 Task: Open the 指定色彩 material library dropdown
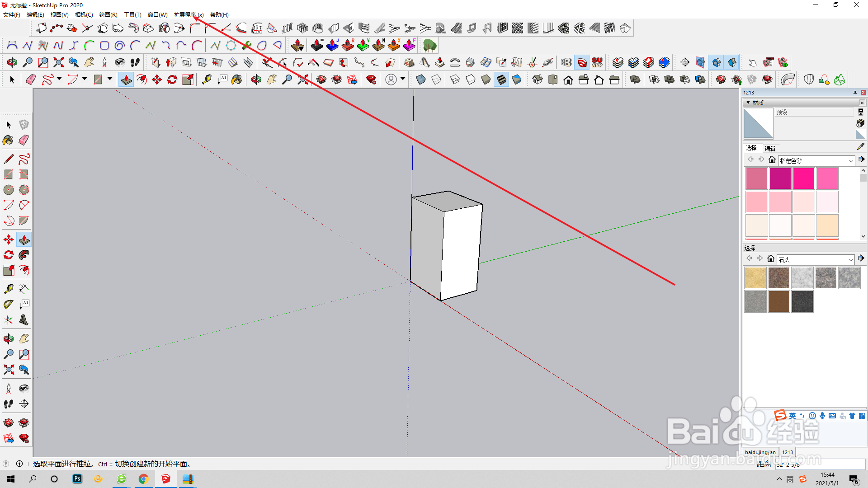pyautogui.click(x=851, y=161)
